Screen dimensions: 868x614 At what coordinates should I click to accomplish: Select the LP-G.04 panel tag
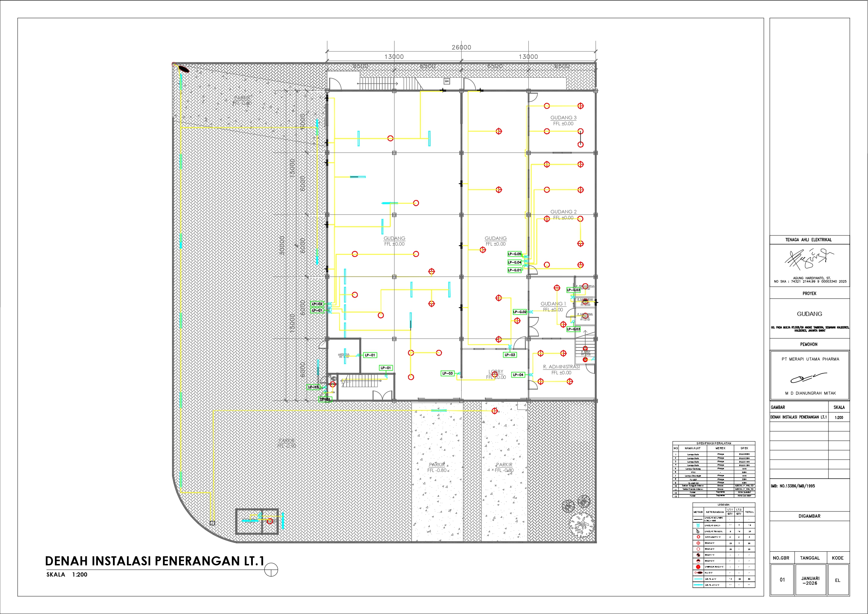514,262
